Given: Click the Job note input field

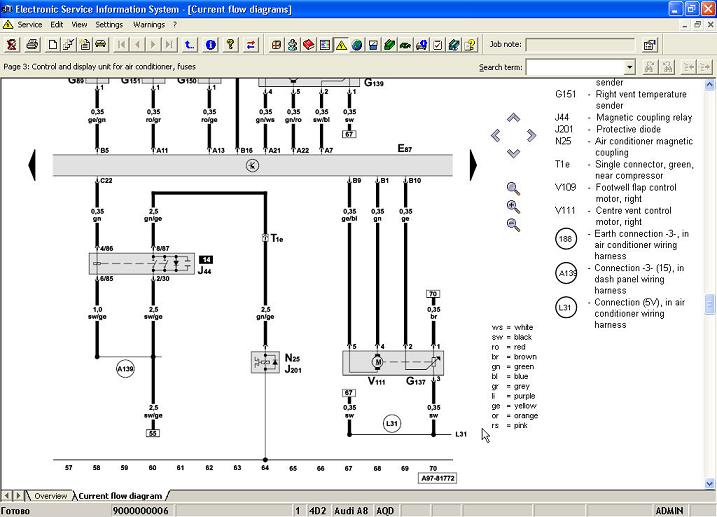Looking at the screenshot, I should pyautogui.click(x=579, y=45).
